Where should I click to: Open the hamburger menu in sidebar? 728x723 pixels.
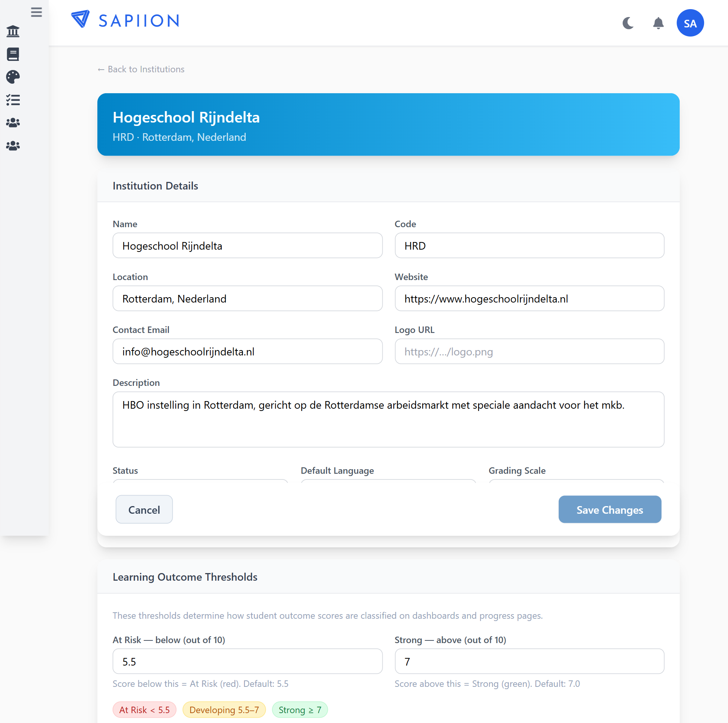37,12
